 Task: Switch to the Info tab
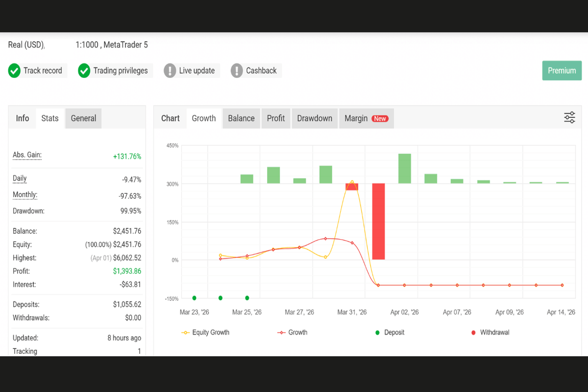23,118
